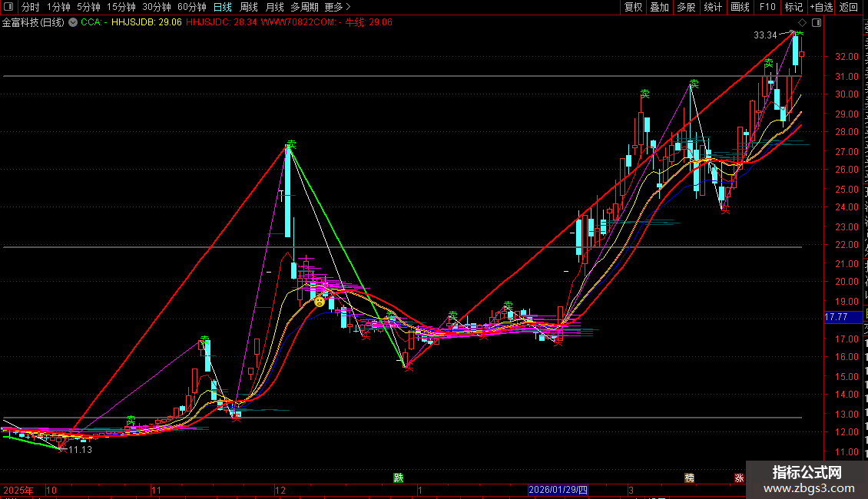Open the F10 company info
The width and height of the screenshot is (868, 499).
pos(767,7)
